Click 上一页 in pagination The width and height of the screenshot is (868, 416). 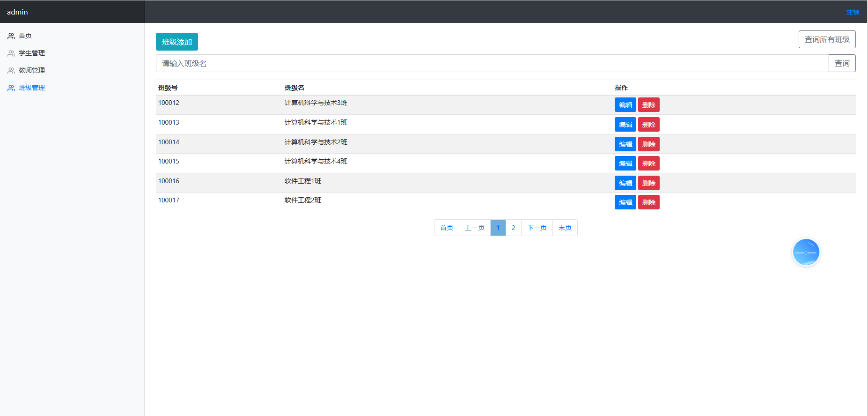pyautogui.click(x=475, y=228)
